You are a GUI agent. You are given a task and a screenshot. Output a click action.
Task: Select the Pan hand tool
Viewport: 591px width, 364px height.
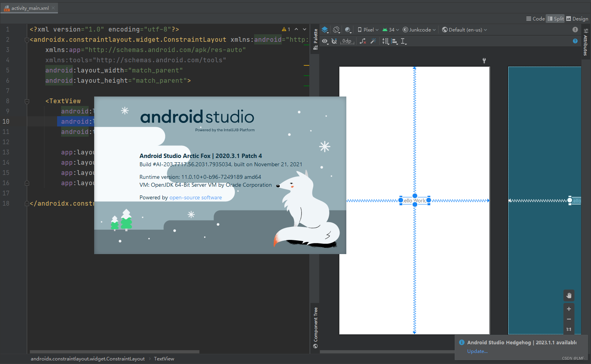pyautogui.click(x=569, y=295)
